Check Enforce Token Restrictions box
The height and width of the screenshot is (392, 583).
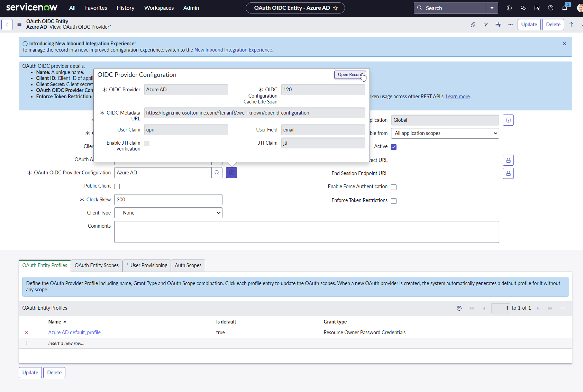394,201
